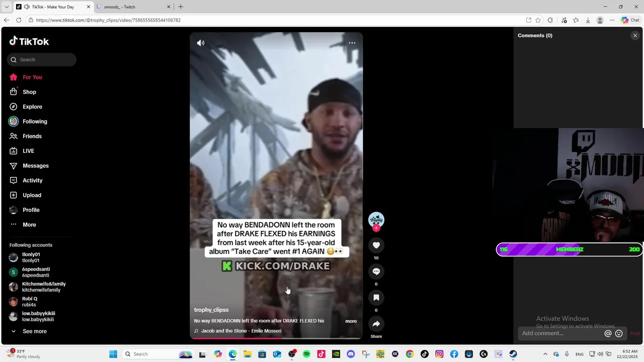Viewport: 644px width, 362px height.
Task: Open Steam from taskbar
Action: pyautogui.click(x=513, y=354)
